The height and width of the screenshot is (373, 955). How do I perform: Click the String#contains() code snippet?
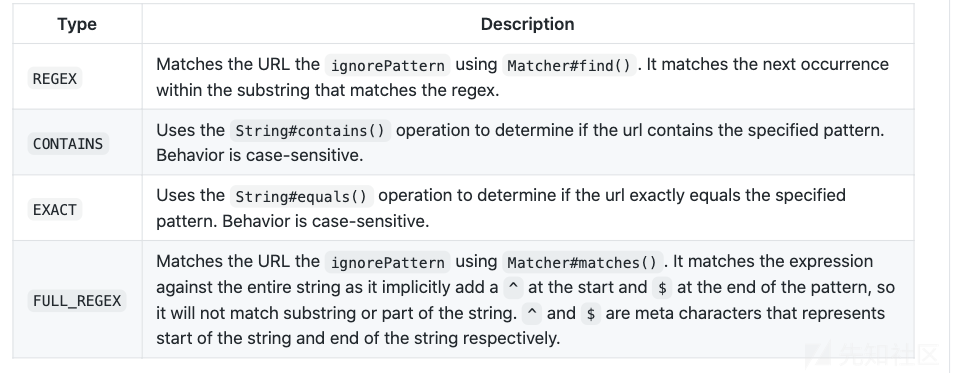(311, 131)
